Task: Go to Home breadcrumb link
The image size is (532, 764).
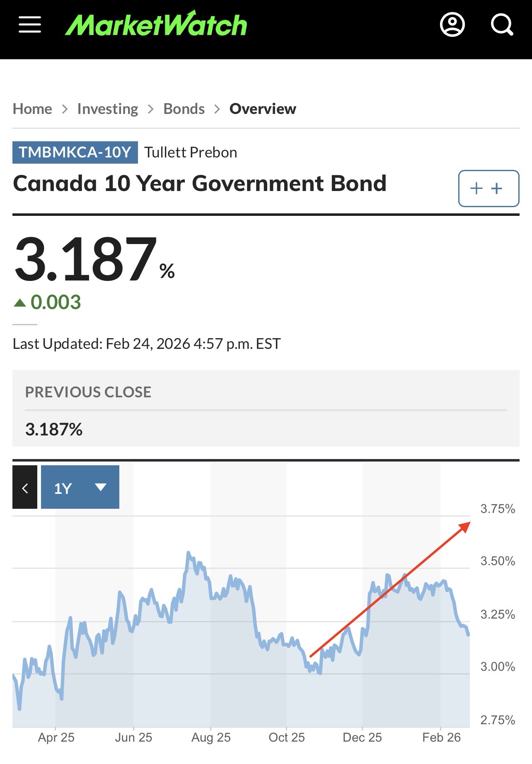Action: point(32,109)
